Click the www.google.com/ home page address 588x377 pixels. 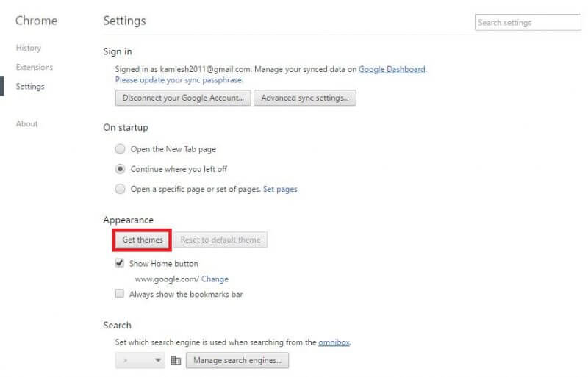167,279
